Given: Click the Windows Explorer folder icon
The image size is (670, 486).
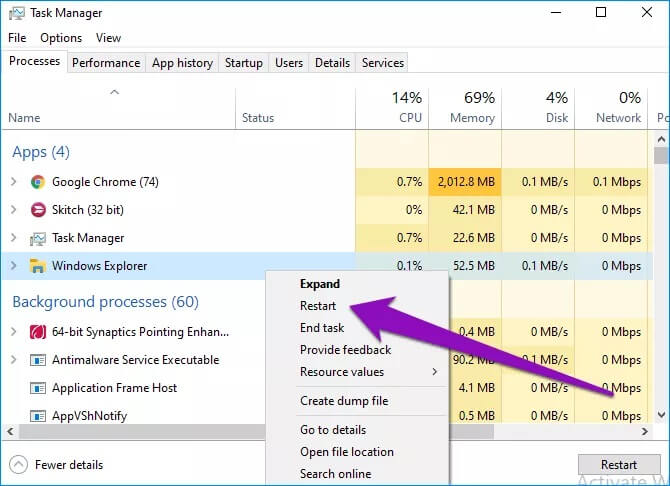Looking at the screenshot, I should [38, 266].
